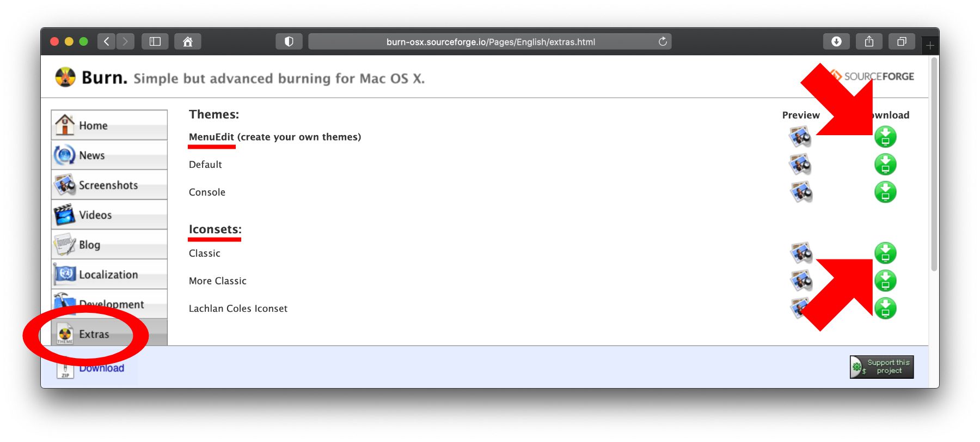Click the Download link in sidebar
980x442 pixels.
click(101, 368)
